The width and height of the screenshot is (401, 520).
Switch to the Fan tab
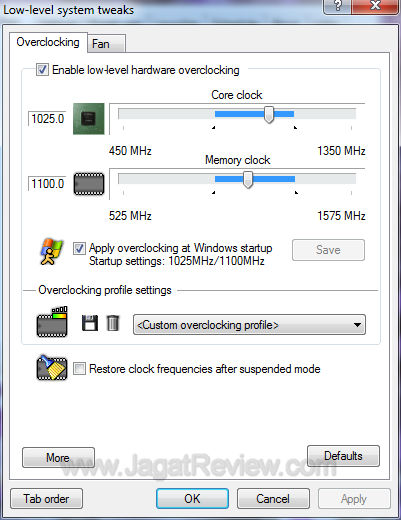coord(106,44)
